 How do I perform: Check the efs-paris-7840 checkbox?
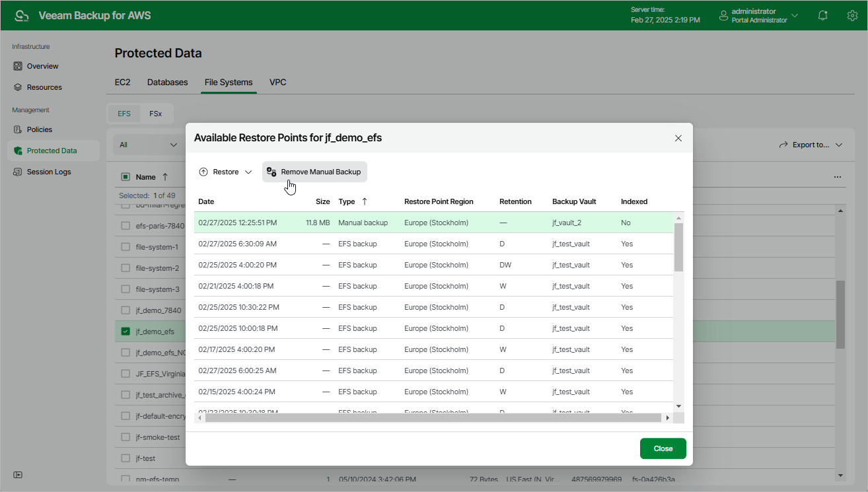click(x=126, y=226)
